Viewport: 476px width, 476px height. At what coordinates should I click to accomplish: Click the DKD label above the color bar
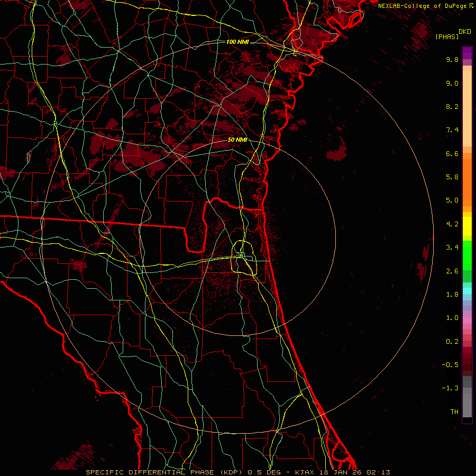(465, 32)
